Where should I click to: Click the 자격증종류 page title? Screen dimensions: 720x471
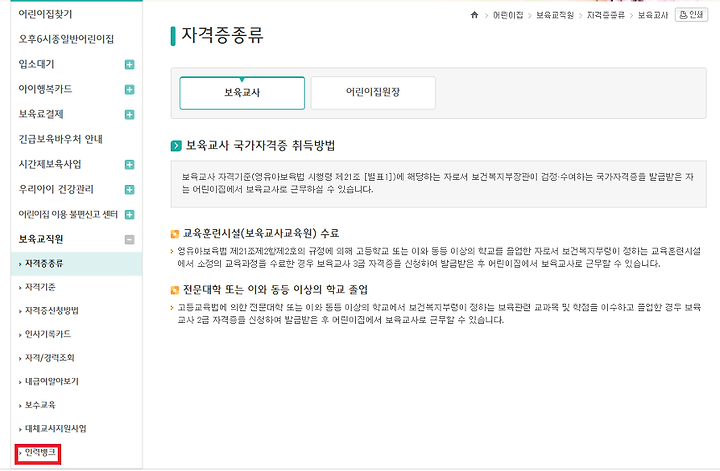[x=222, y=35]
